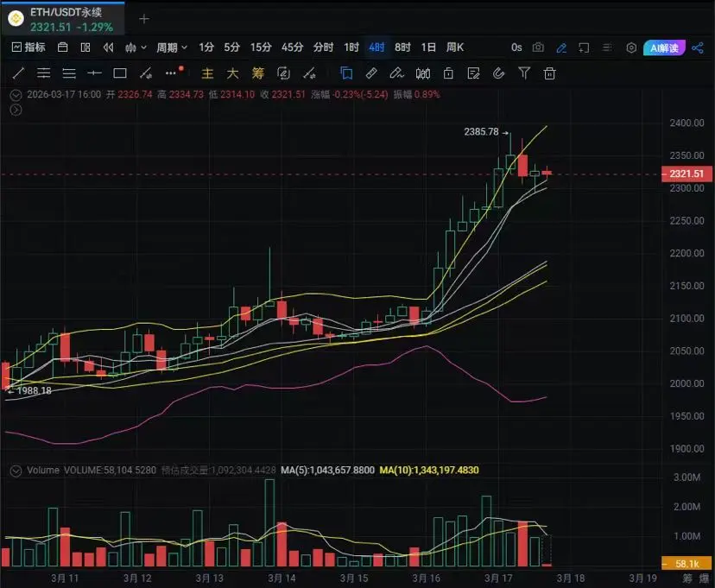715x588 pixels.
Task: Select the horizontal line tool
Action: click(94, 73)
